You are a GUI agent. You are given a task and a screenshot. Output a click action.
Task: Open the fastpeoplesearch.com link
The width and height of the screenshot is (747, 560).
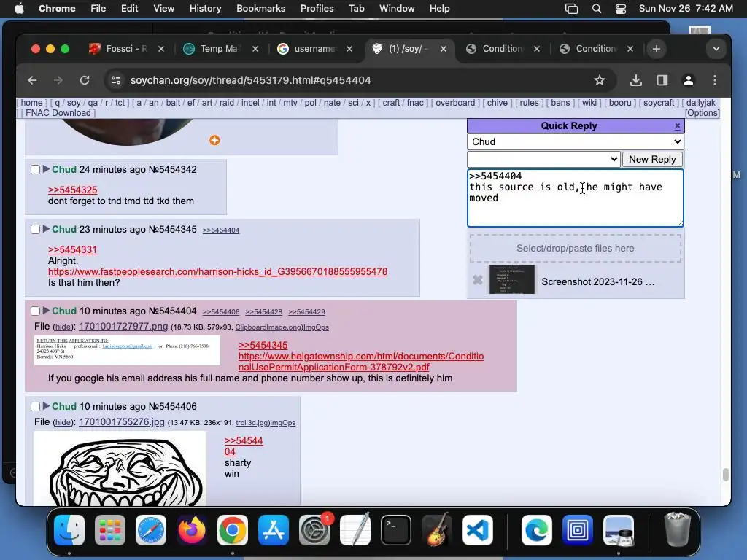tap(217, 272)
